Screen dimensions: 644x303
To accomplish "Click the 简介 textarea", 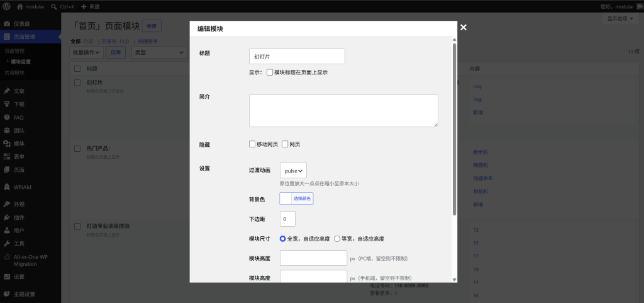I will 343,111.
